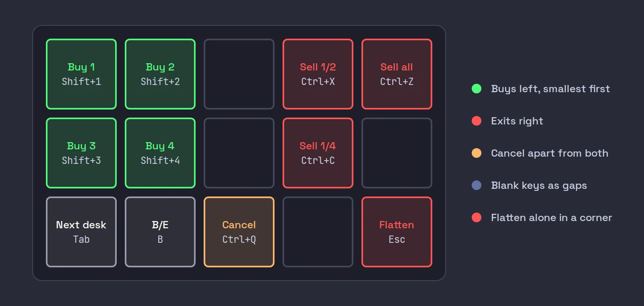Click the blank key between Cancel and Flatten
The image size is (644, 306).
point(318,232)
